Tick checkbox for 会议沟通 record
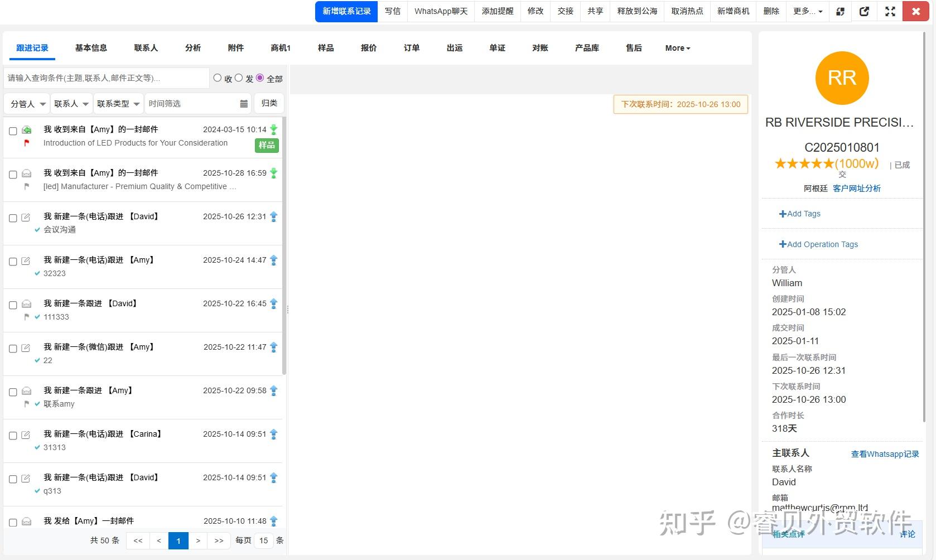The height and width of the screenshot is (560, 936). click(13, 218)
